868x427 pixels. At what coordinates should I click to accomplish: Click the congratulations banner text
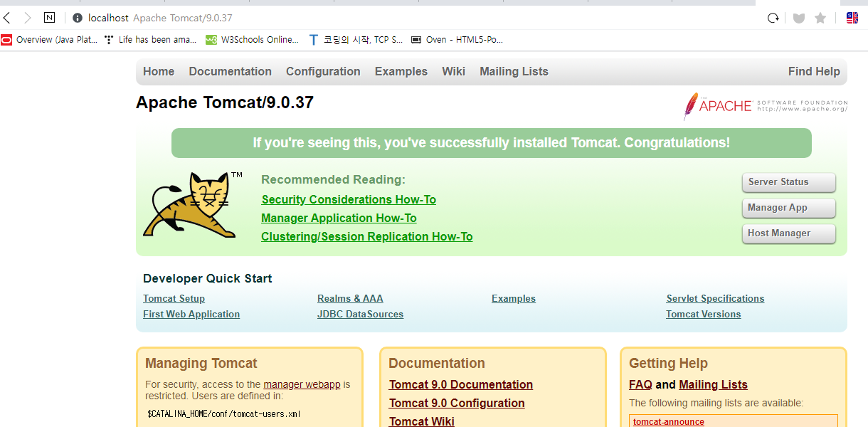click(x=492, y=142)
